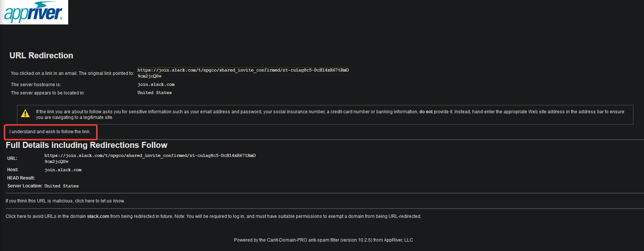Report the URL as malicious via 'click here'

tap(85, 201)
